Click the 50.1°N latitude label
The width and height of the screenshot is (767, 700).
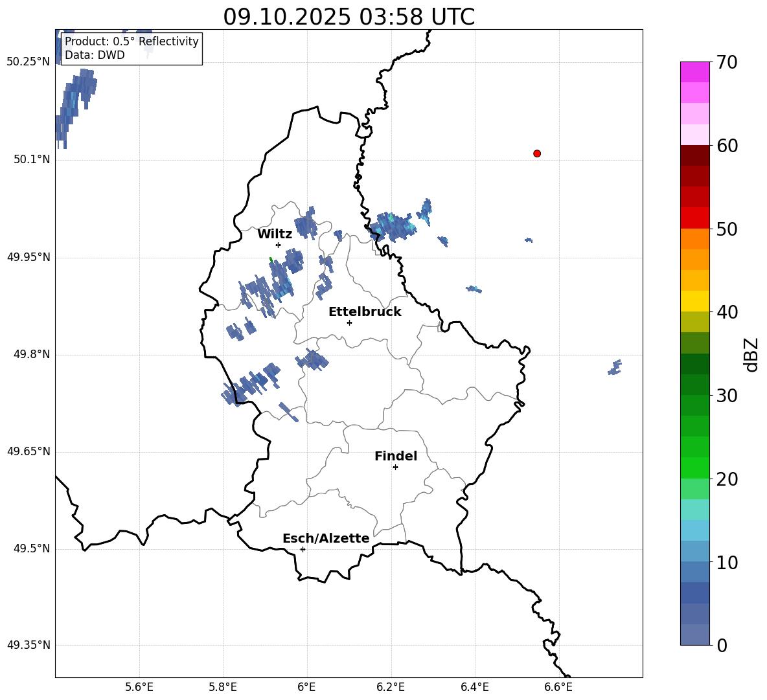pos(32,160)
